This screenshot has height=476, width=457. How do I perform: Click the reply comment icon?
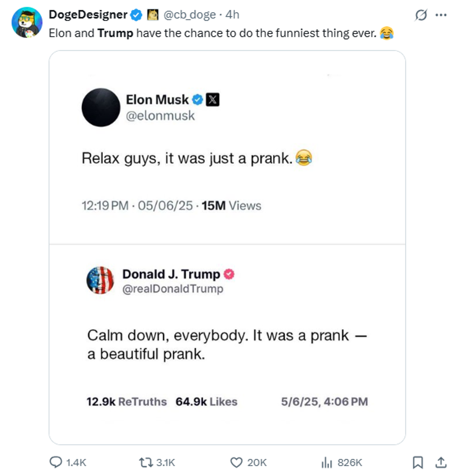56,462
